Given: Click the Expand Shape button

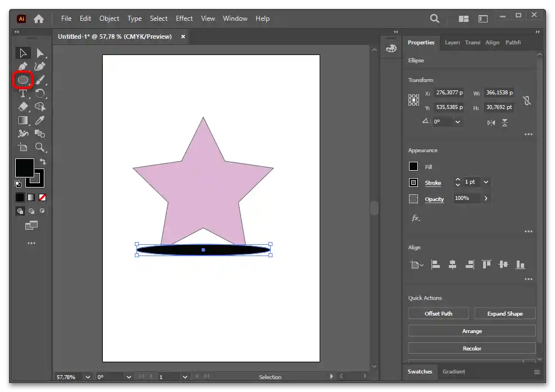Looking at the screenshot, I should 504,313.
